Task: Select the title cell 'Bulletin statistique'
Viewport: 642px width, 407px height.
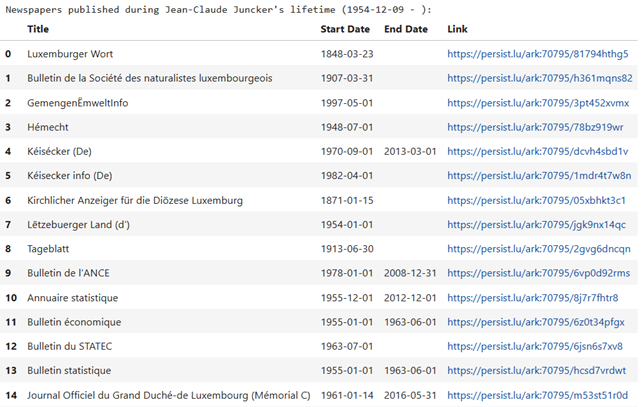Action: point(69,371)
